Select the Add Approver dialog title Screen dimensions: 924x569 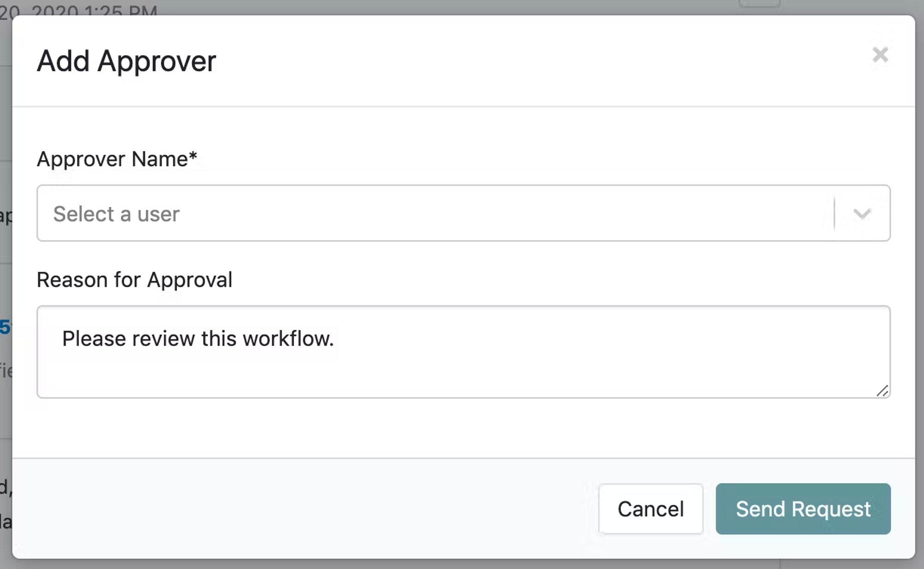click(x=126, y=61)
